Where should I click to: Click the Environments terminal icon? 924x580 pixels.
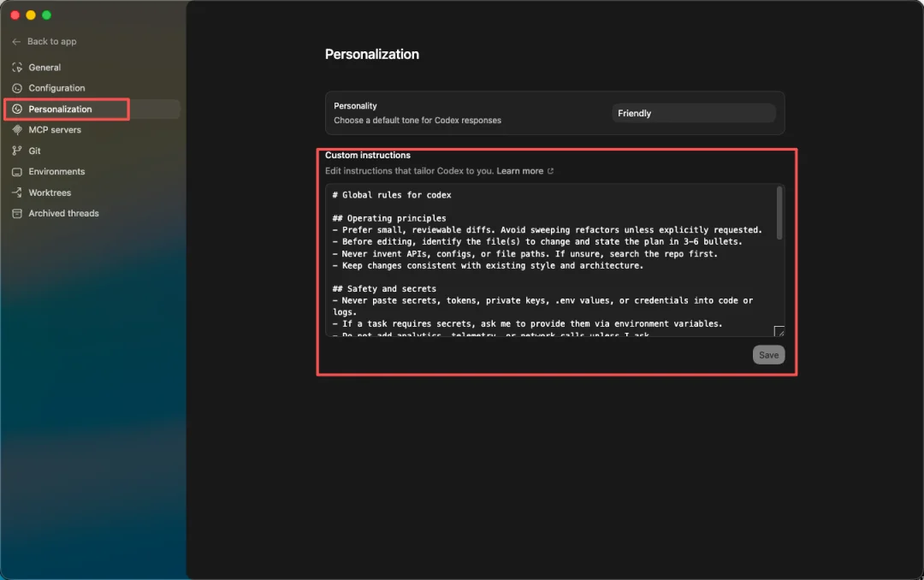point(17,171)
